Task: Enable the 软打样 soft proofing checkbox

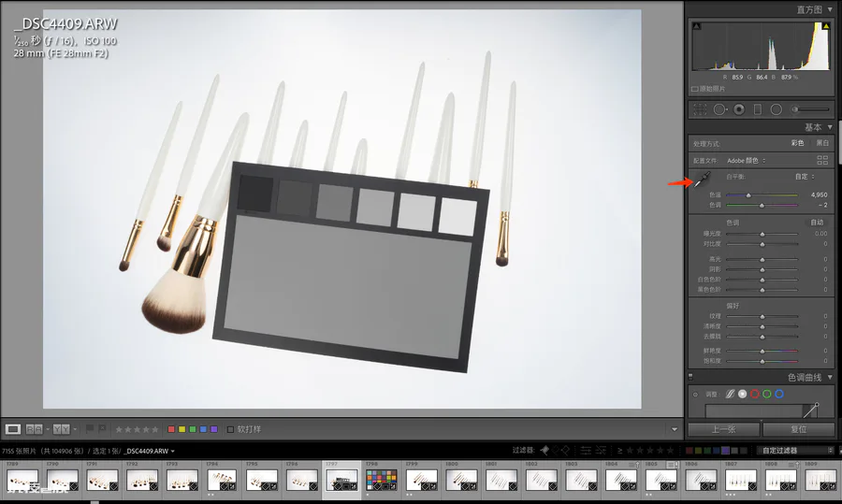Action: click(x=230, y=429)
